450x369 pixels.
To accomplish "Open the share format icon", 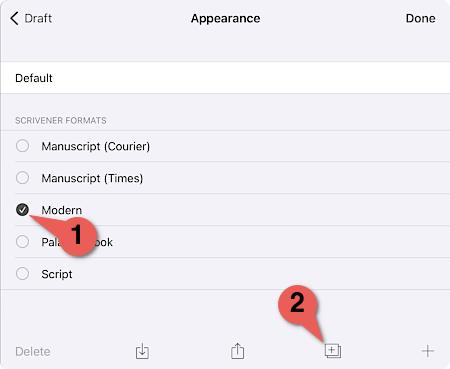I will [237, 351].
